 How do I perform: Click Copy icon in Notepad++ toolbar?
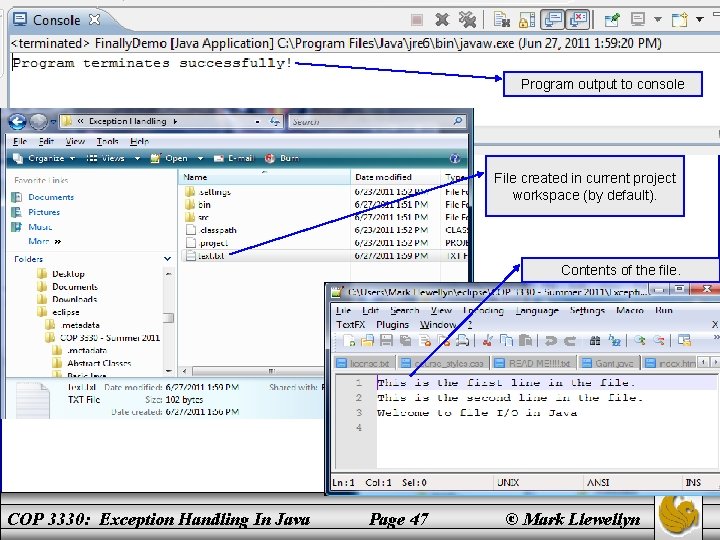(506, 341)
